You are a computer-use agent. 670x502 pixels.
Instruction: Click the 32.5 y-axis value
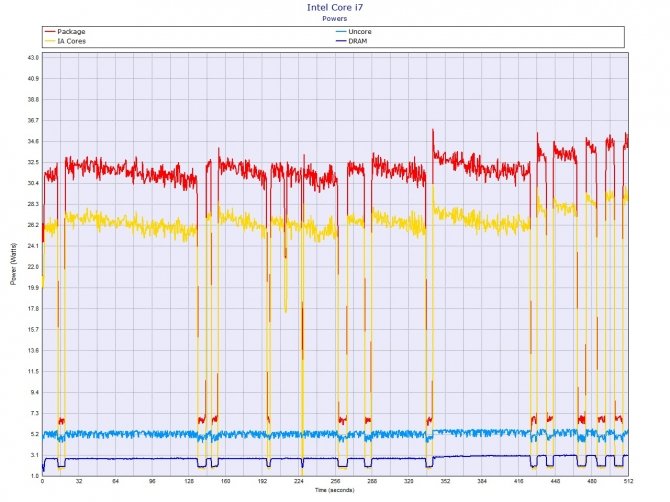click(34, 162)
